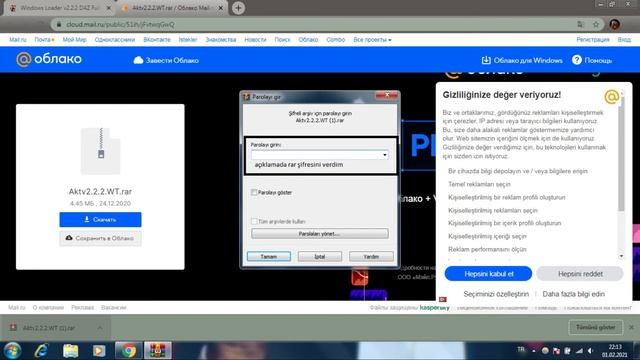Click the volume icon in system tray
Viewport: 640px width, 360px height.
click(x=590, y=351)
